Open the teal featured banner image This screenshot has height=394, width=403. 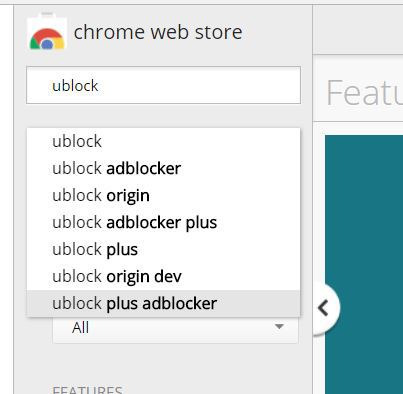point(364,264)
